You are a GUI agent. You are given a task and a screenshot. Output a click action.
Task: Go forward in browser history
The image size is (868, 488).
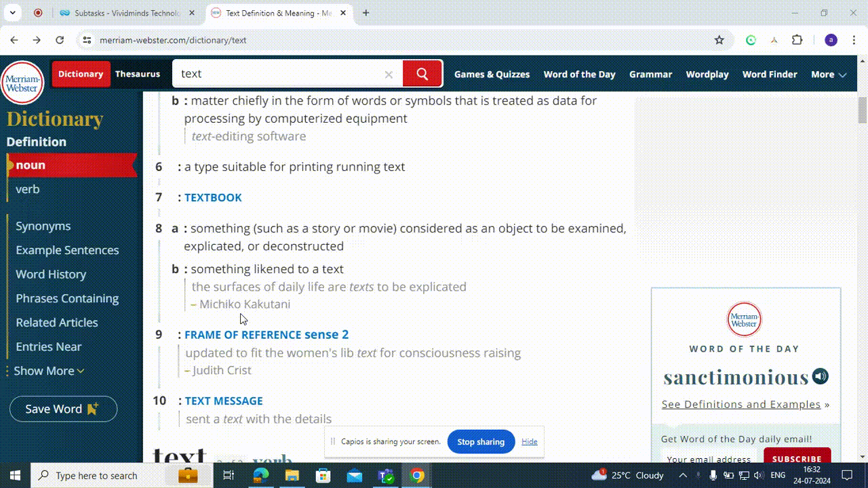(x=37, y=40)
